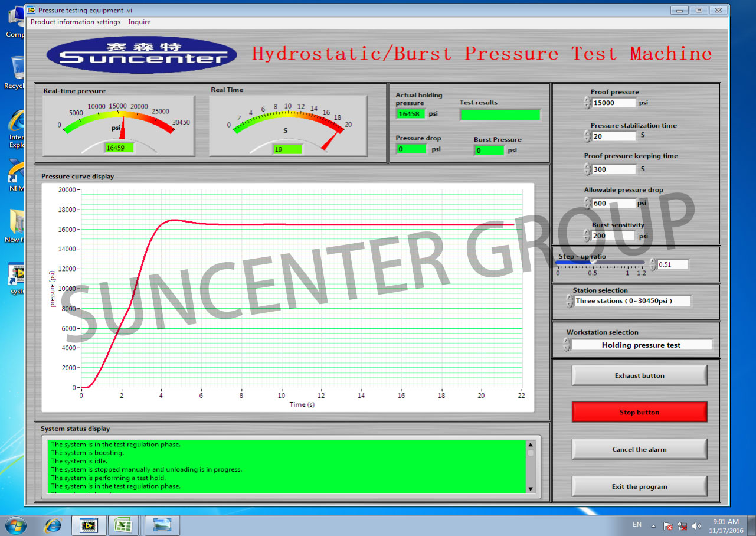Click the Real-time pressure gauge
756x536 pixels.
click(118, 125)
